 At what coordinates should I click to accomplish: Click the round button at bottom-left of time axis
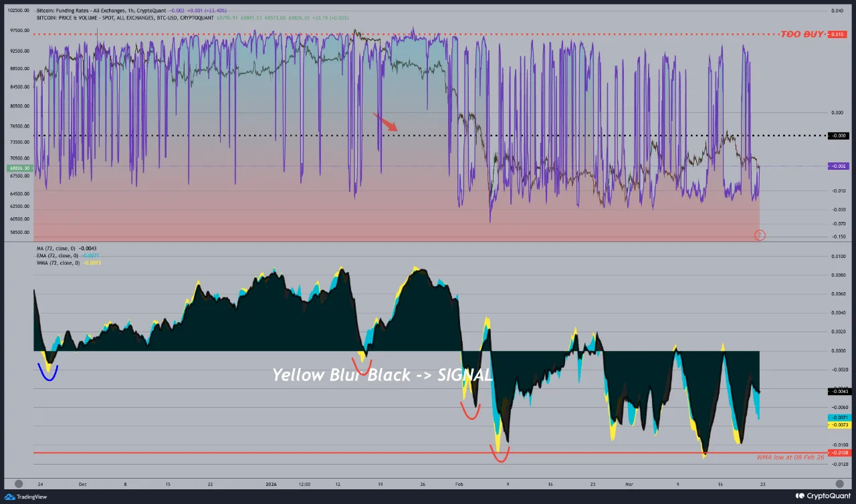point(19,483)
